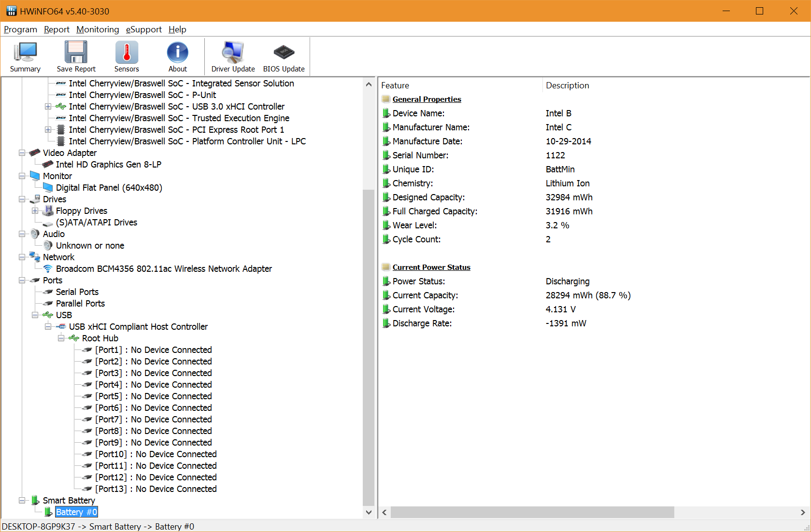Select the Serial Ports tree item
811x532 pixels.
(77, 292)
